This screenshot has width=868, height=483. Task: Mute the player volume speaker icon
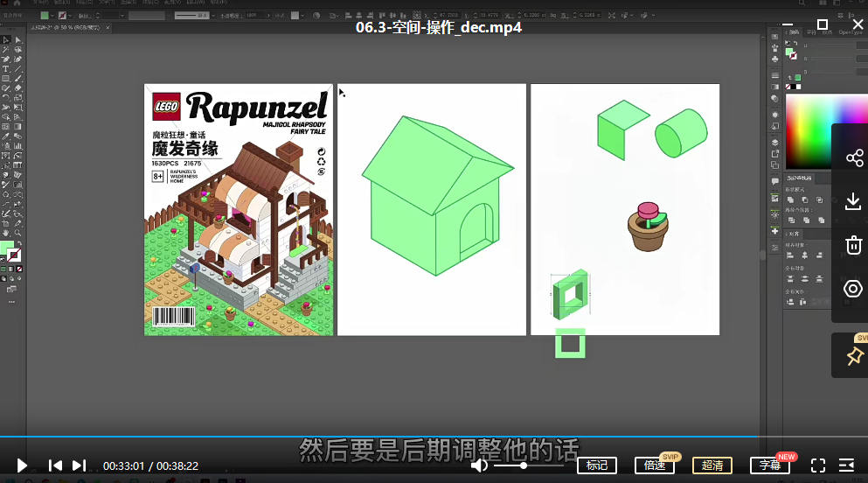point(479,465)
